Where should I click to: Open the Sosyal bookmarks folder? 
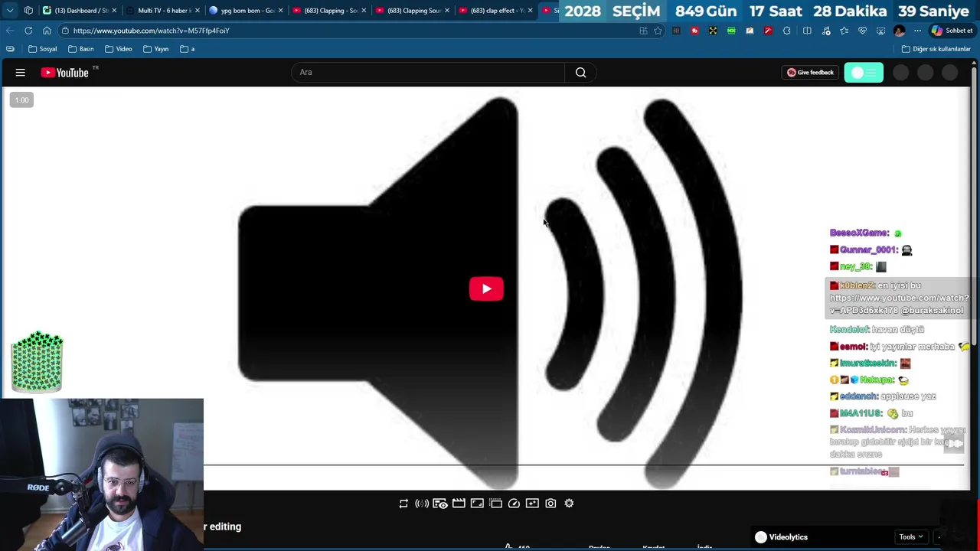coord(42,49)
